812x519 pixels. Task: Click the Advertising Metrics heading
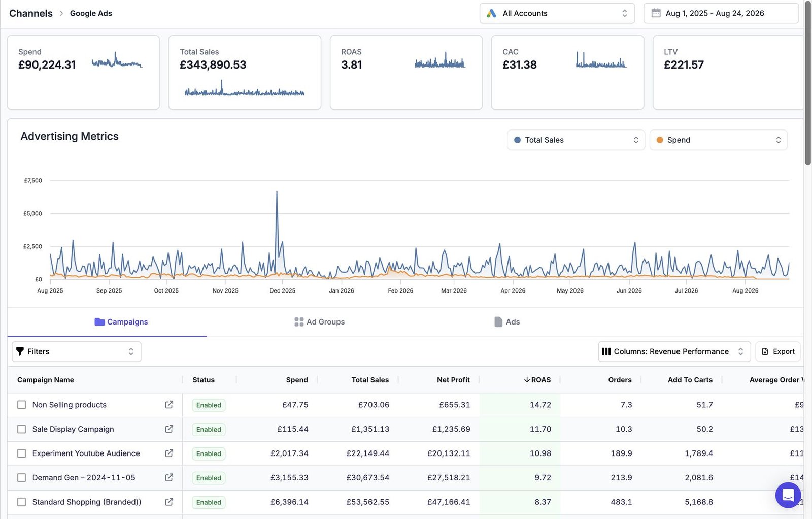(x=70, y=136)
